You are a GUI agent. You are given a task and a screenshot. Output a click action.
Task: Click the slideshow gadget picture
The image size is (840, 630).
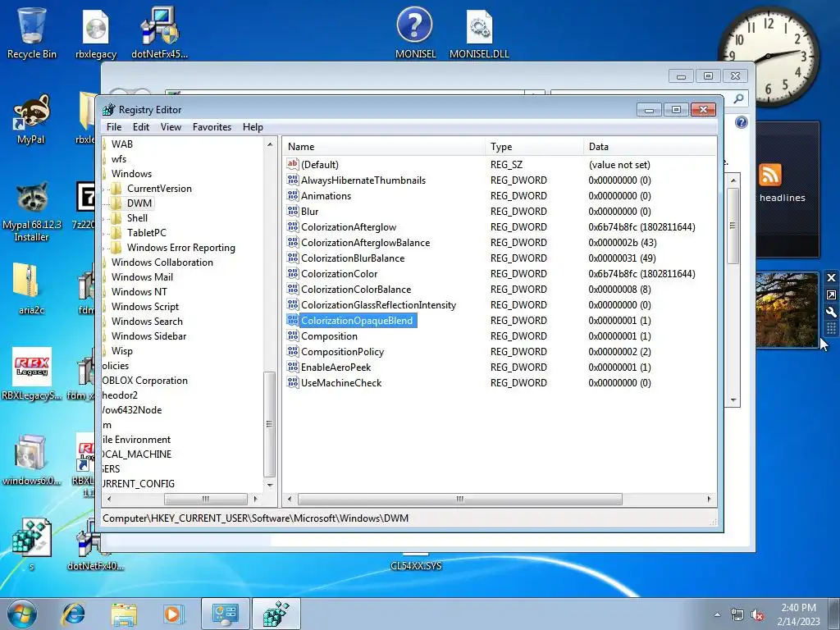[x=787, y=309]
